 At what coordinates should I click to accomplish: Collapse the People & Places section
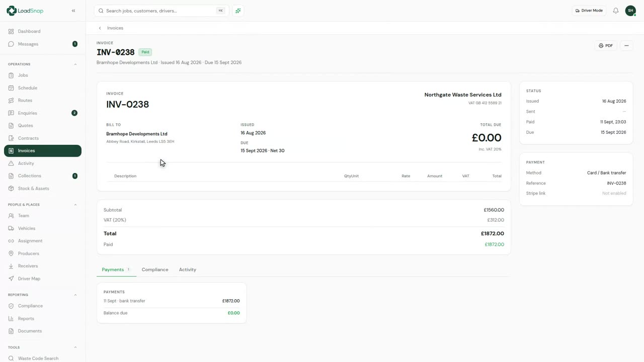[x=75, y=205]
